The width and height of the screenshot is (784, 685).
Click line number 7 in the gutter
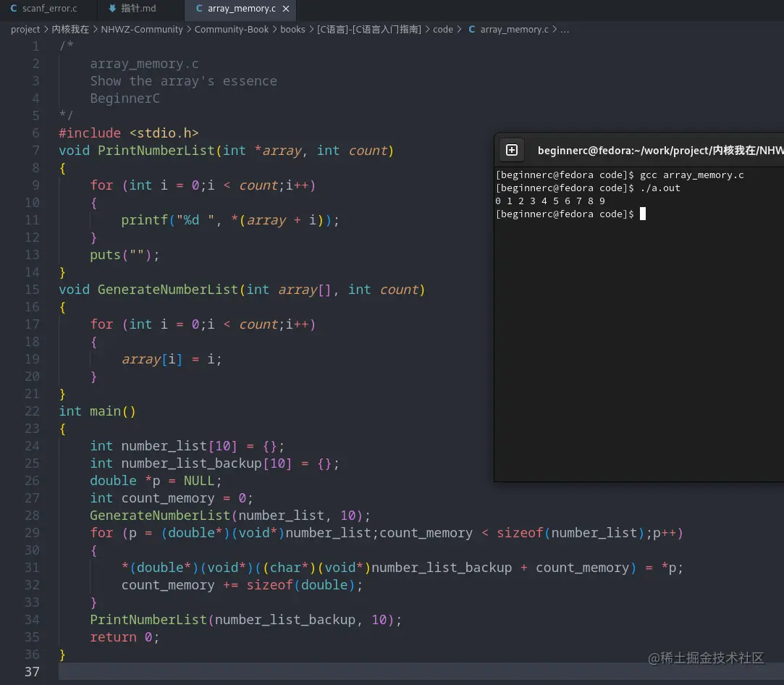click(x=35, y=151)
